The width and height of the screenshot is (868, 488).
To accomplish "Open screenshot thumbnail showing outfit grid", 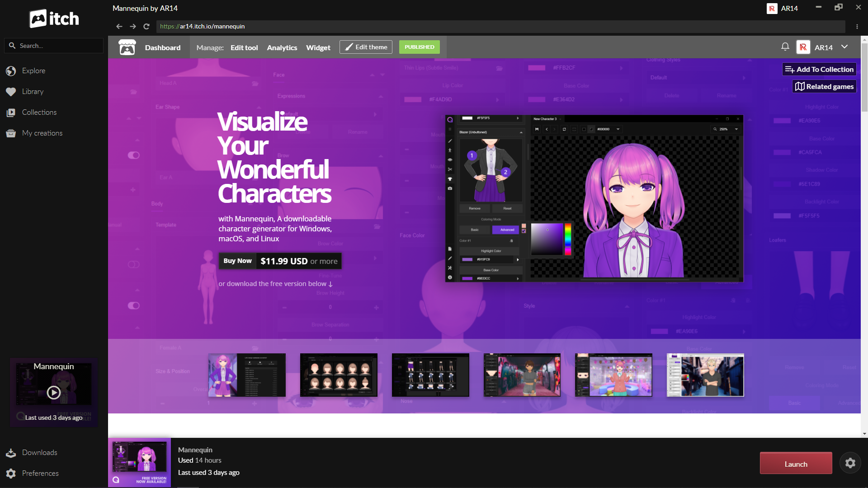I will click(430, 375).
